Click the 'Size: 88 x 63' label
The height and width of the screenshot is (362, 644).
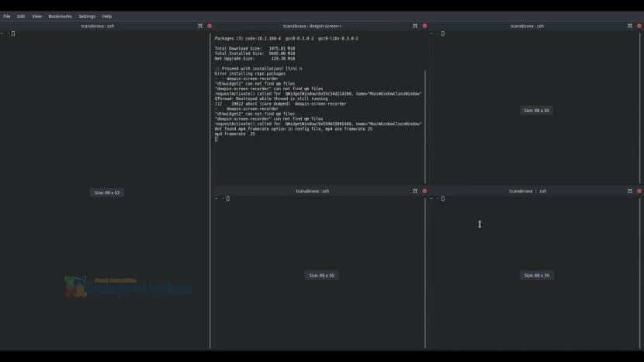click(107, 193)
